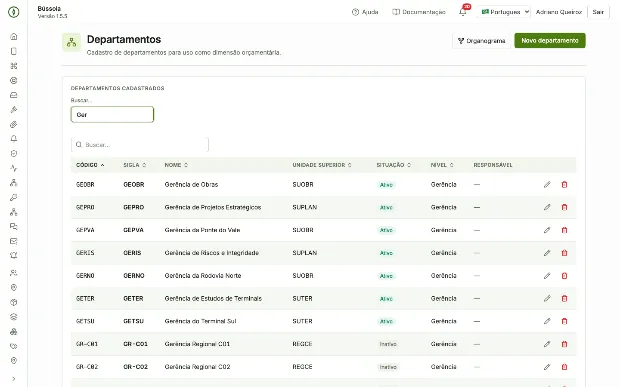This screenshot has width=620, height=387.
Task: Click the trash icon for GR-C01 row
Action: [564, 344]
